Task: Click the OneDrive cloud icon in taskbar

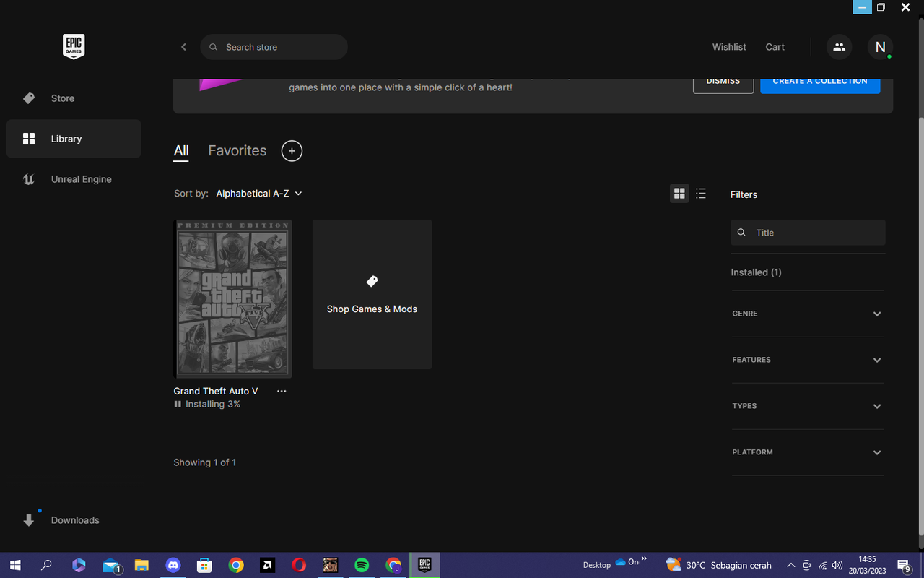Action: [620, 562]
